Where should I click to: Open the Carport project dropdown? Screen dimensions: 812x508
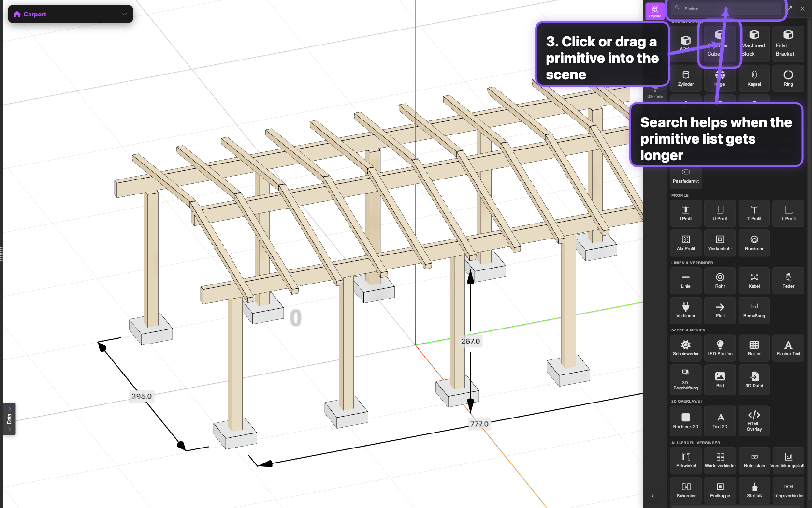click(x=70, y=14)
